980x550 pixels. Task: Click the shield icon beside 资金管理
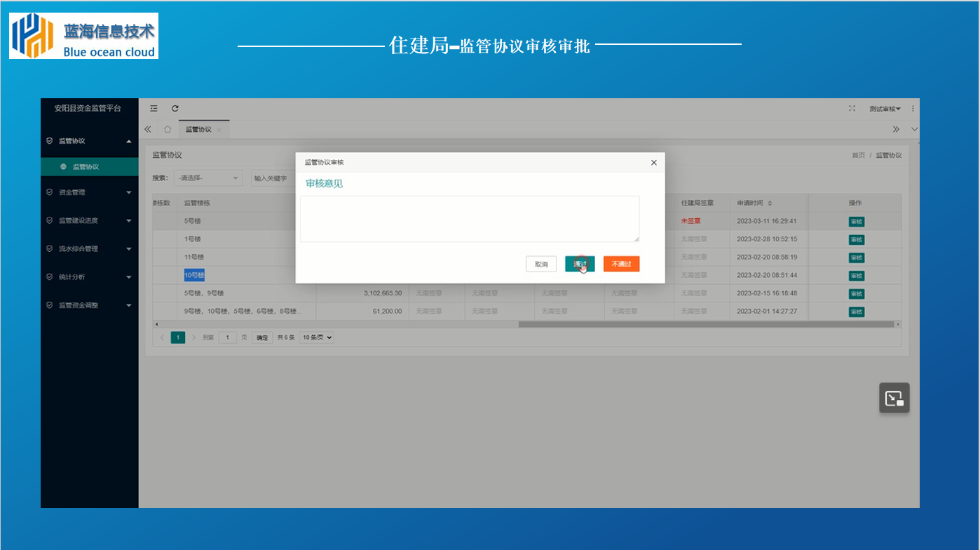pos(49,192)
